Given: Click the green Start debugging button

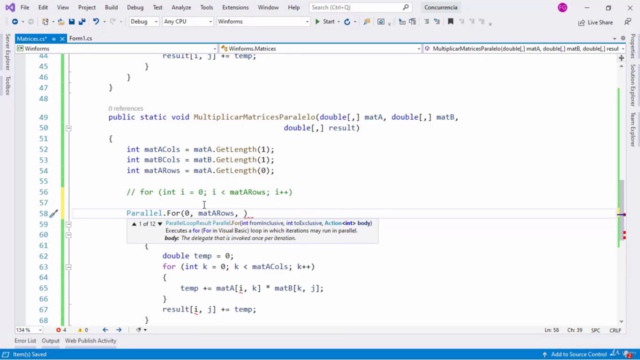Looking at the screenshot, I should (325, 22).
